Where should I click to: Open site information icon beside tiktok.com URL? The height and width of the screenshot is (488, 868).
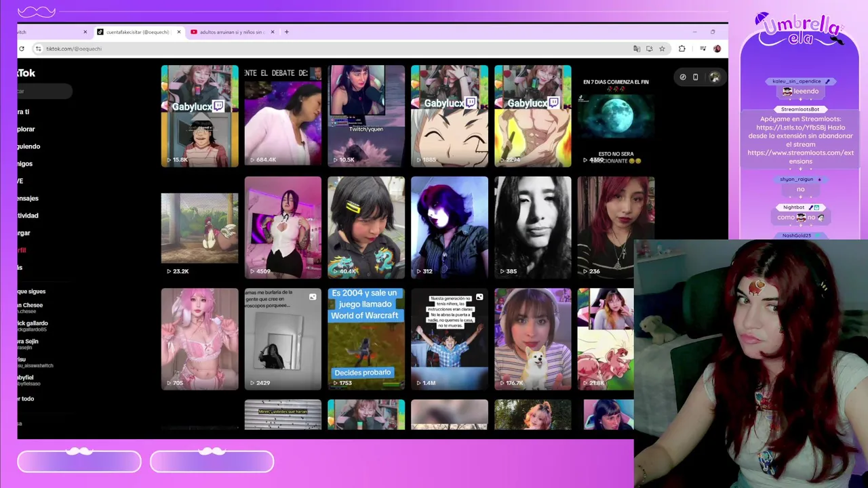click(x=39, y=49)
